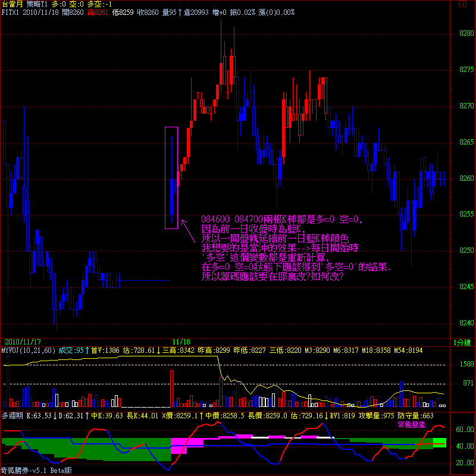Click the 1分鐘 timeframe label
This screenshot has width=476, height=476.
[x=461, y=343]
